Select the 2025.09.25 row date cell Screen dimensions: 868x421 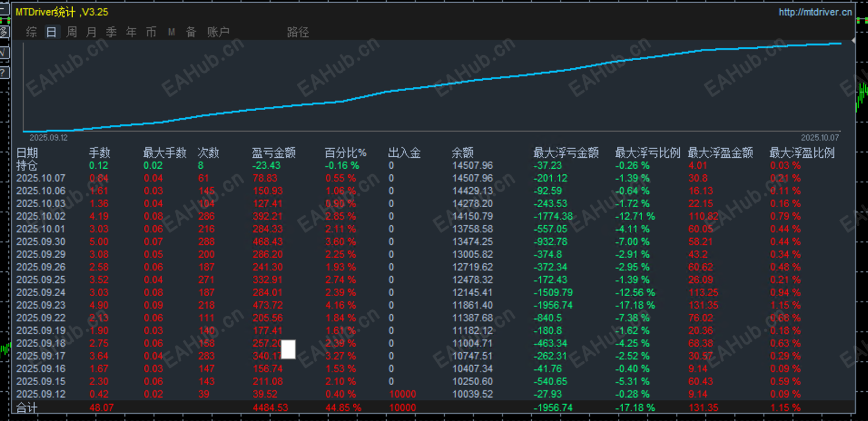pyautogui.click(x=41, y=280)
